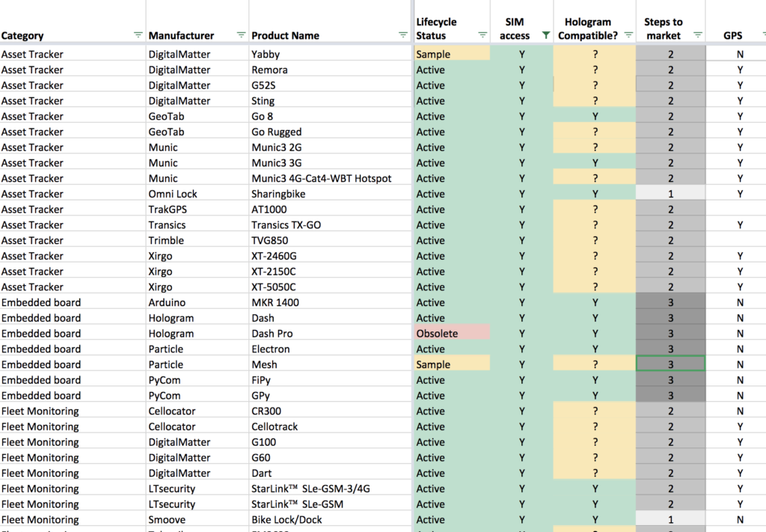
Task: Select the XT-5050C product cell
Action: 330,287
